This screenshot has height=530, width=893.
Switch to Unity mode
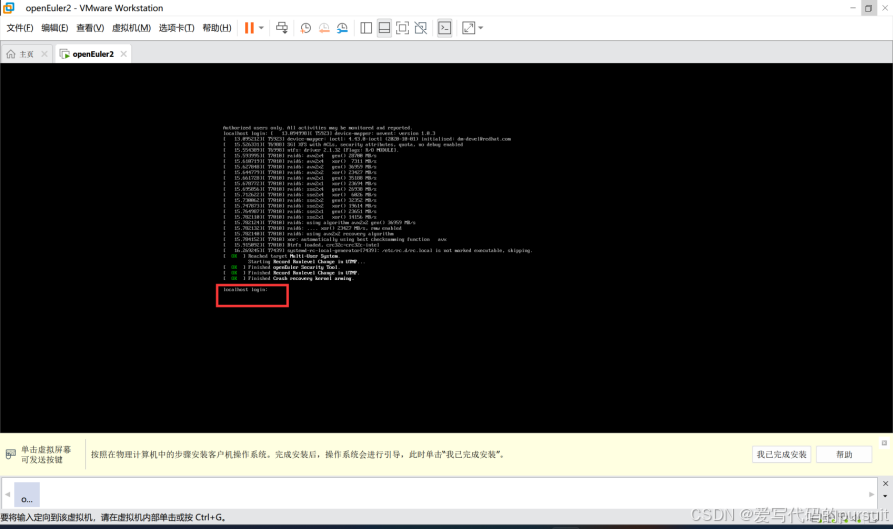[421, 28]
